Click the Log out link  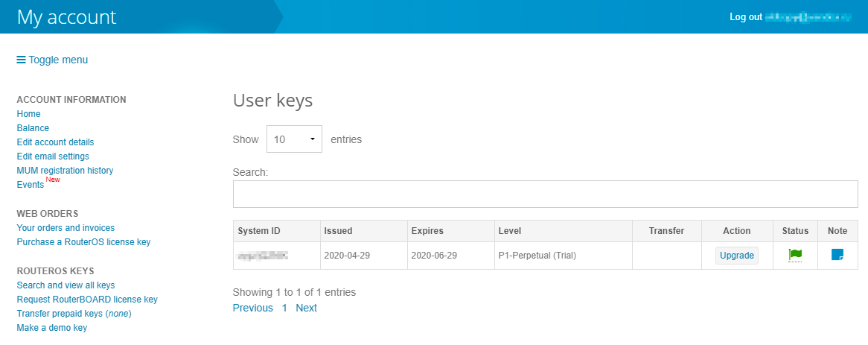(745, 16)
